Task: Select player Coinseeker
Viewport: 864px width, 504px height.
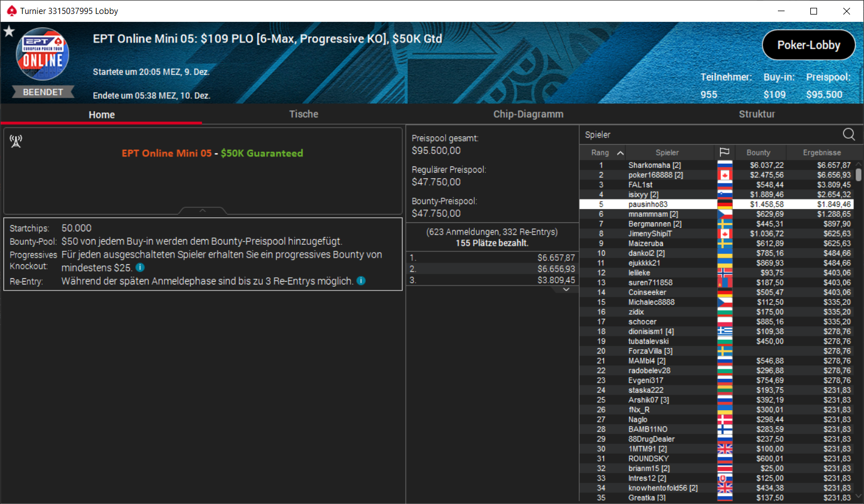Action: point(716,292)
